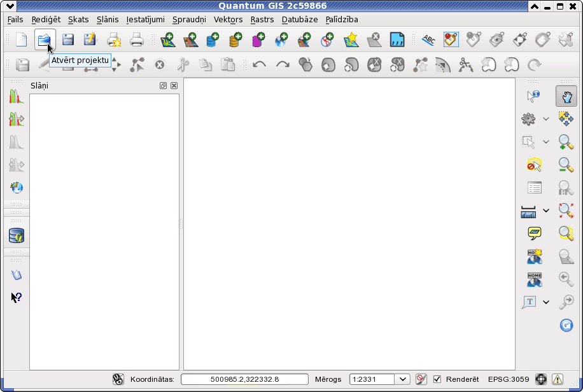583x392 pixels.
Task: Open the Iestatījumi menu
Action: pyautogui.click(x=145, y=19)
